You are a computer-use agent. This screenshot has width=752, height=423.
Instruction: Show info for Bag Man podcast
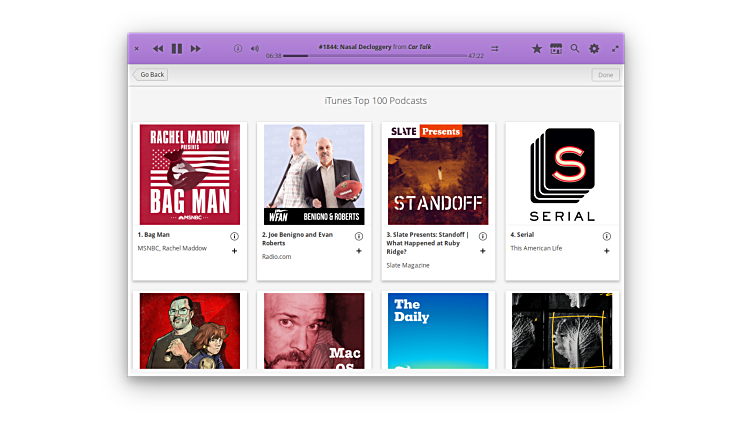tap(234, 236)
